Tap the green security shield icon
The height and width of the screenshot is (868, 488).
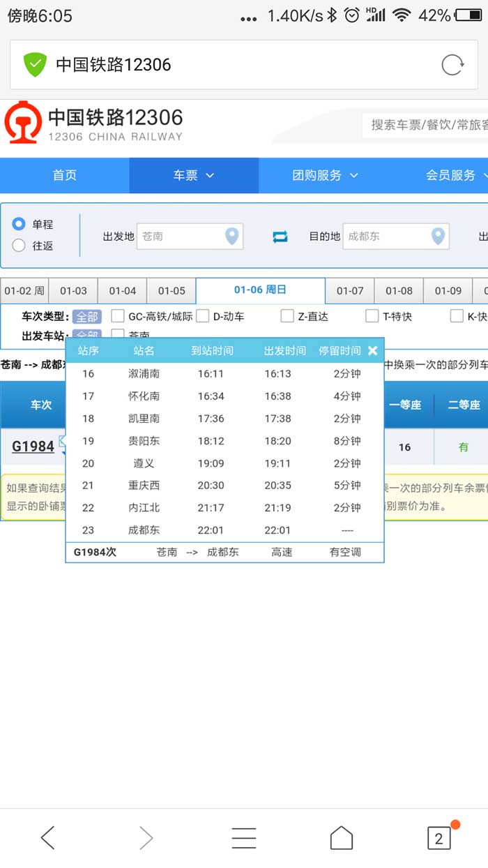(x=35, y=65)
